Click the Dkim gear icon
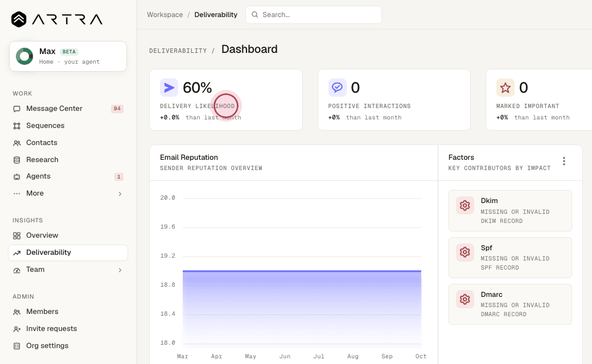This screenshot has width=592, height=364. (464, 205)
